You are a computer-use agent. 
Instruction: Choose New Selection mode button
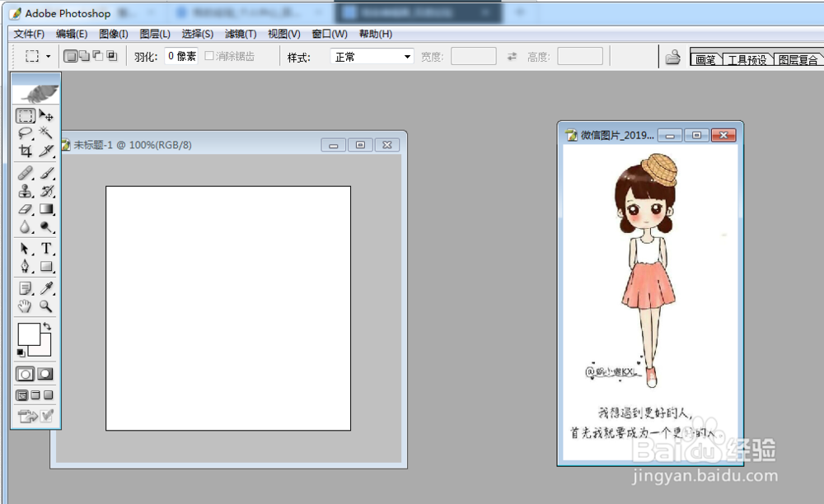[70, 56]
